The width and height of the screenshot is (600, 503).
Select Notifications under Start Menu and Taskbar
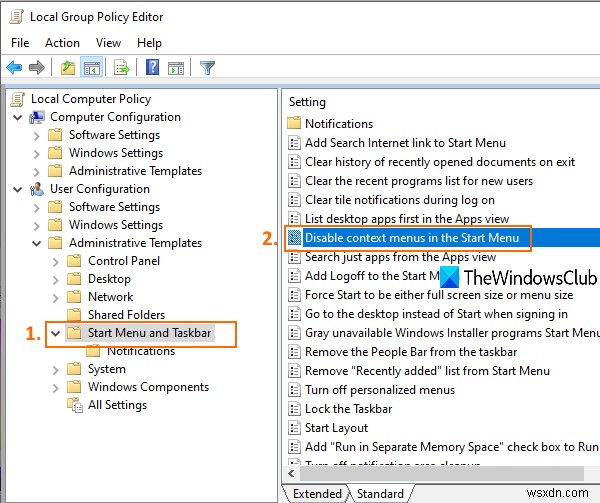click(141, 351)
